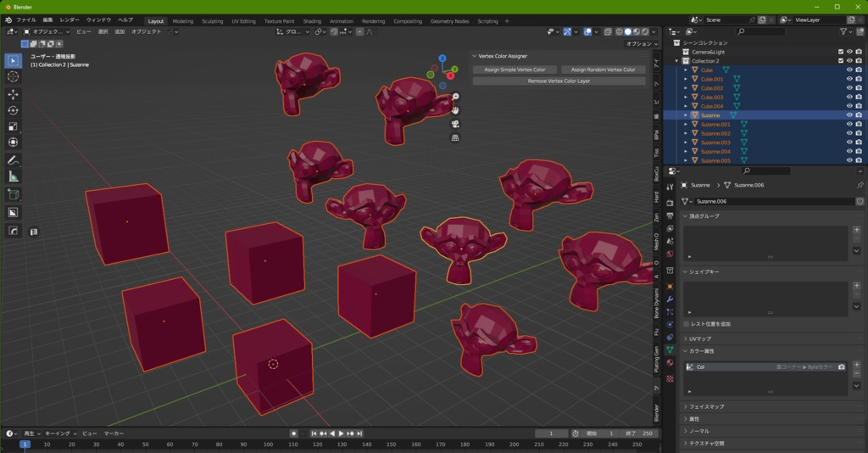Click Assign Random Vertex Color
The height and width of the screenshot is (453, 868).
[604, 70]
